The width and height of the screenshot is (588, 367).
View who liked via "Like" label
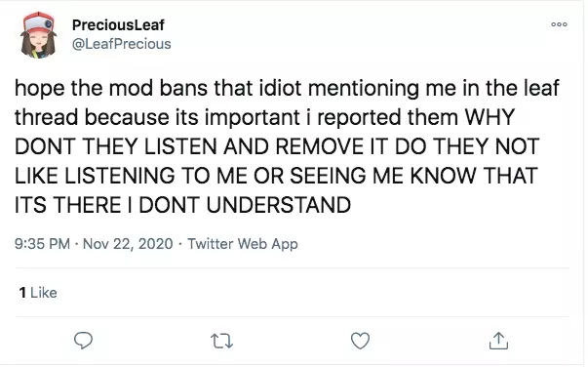(44, 292)
